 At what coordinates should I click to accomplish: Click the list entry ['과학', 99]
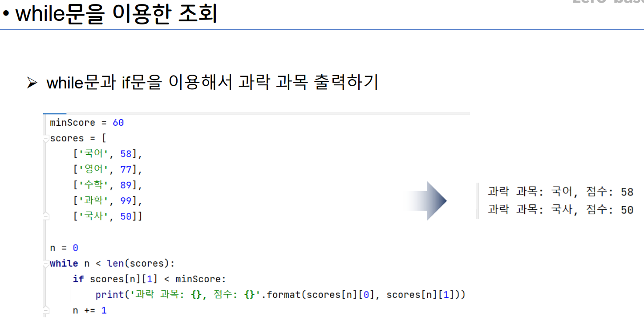tap(107, 201)
